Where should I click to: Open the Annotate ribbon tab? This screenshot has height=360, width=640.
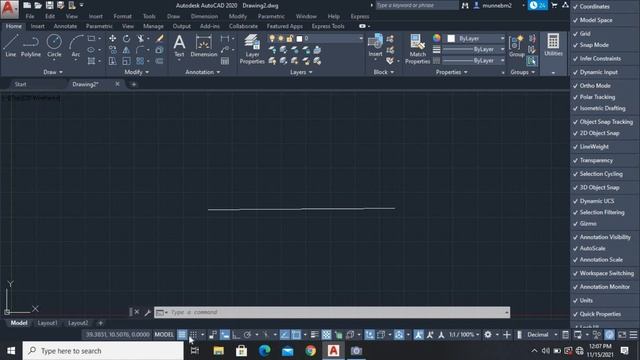pyautogui.click(x=65, y=26)
